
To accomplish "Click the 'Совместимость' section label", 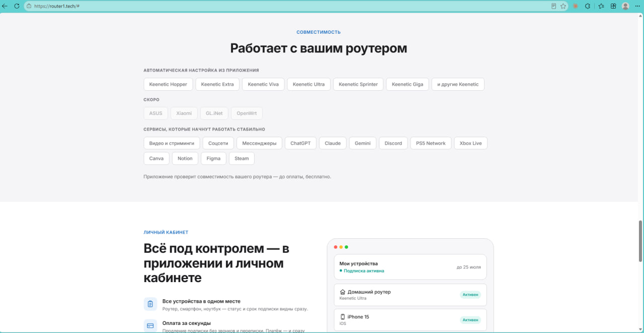I will (x=318, y=32).
